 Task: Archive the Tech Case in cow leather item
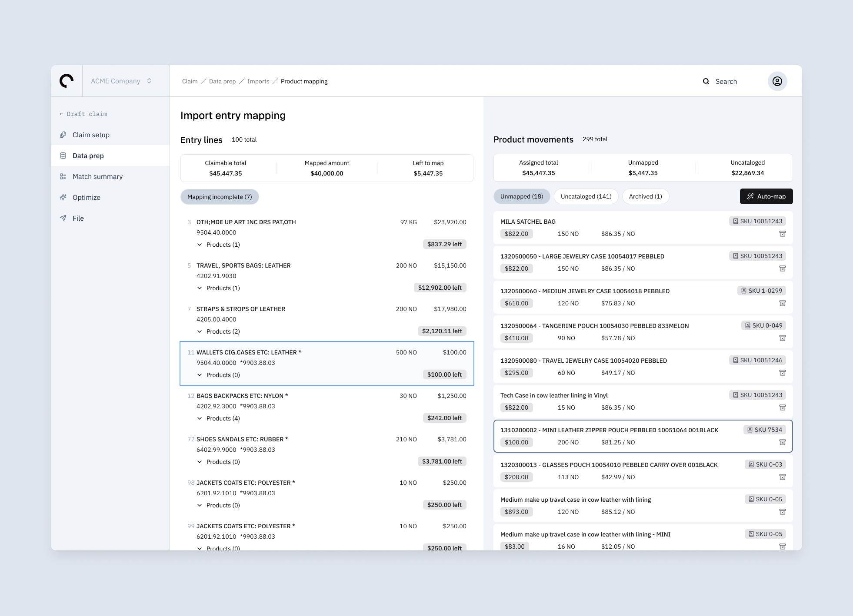pyautogui.click(x=782, y=407)
